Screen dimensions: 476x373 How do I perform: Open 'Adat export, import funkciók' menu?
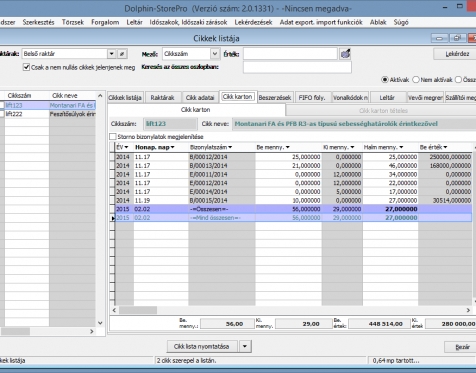pyautogui.click(x=321, y=22)
